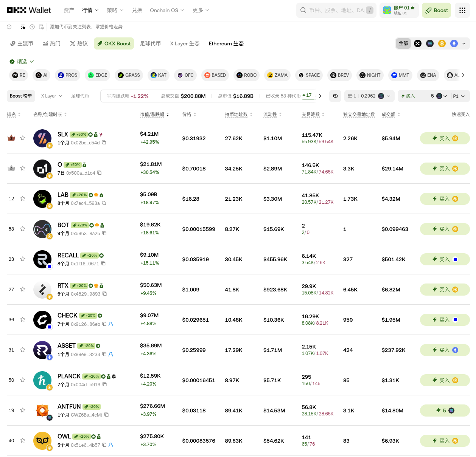Click the ANTFUN token logo
The height and width of the screenshot is (457, 476).
point(42,411)
